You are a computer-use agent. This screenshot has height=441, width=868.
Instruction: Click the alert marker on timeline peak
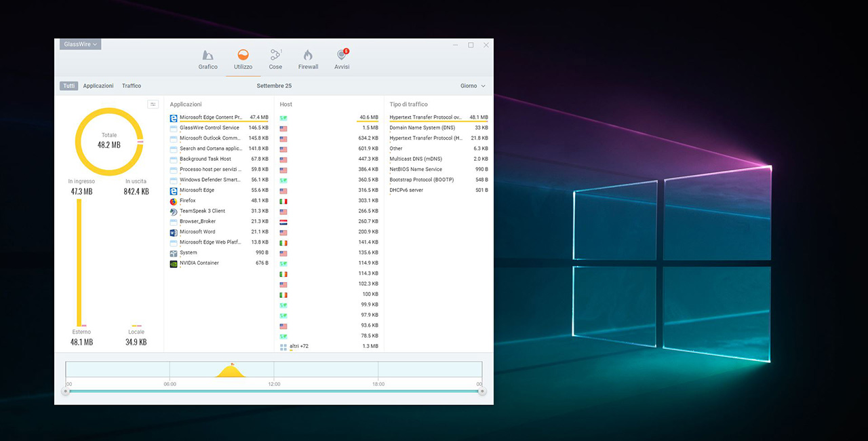click(x=232, y=364)
